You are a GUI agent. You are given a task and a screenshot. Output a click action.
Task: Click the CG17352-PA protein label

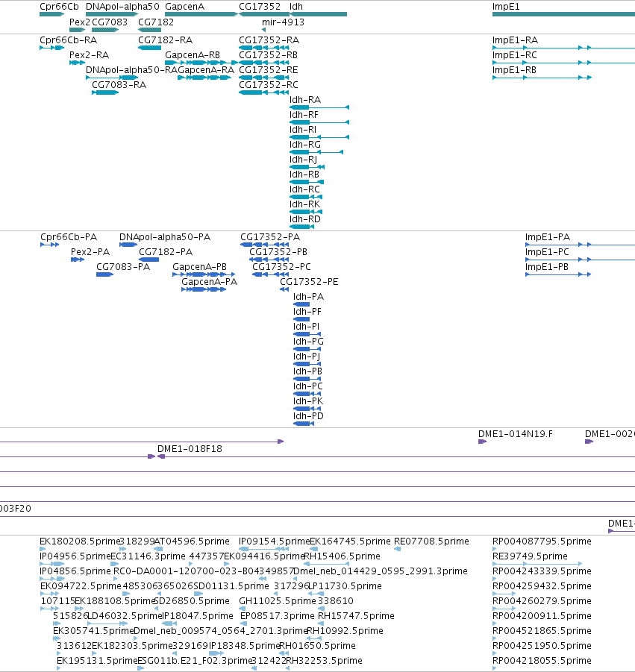[x=270, y=237]
